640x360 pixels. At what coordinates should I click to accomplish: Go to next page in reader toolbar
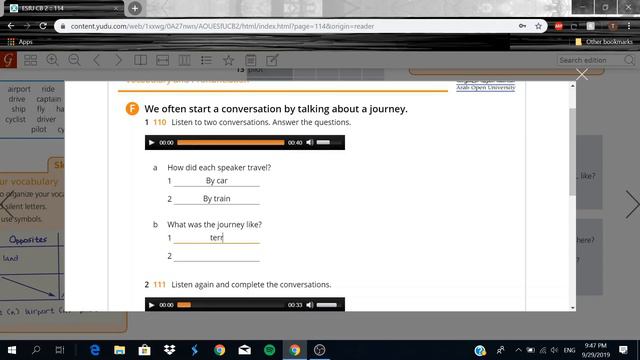[118, 60]
